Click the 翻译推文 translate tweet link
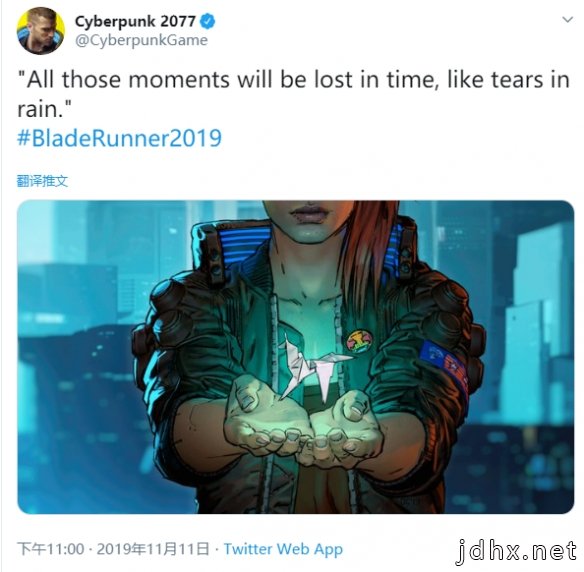Screen dimensions: 584x572 coord(42,181)
